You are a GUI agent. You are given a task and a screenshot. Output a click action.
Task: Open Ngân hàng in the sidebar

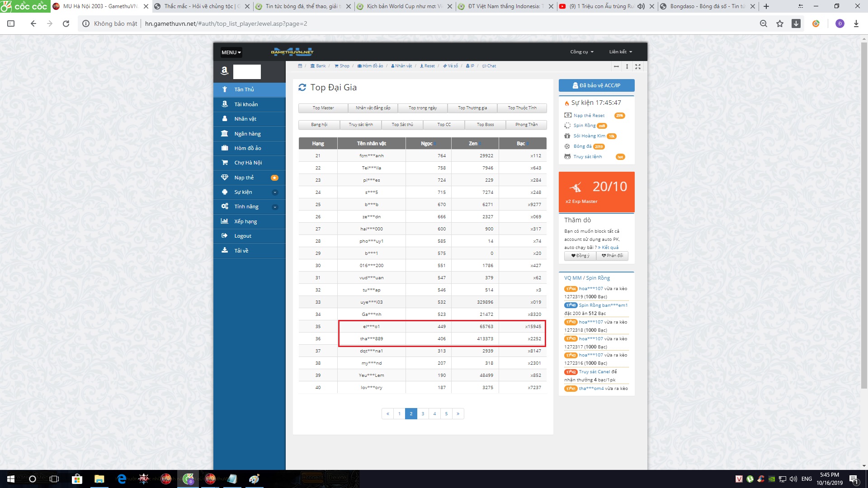(x=247, y=134)
